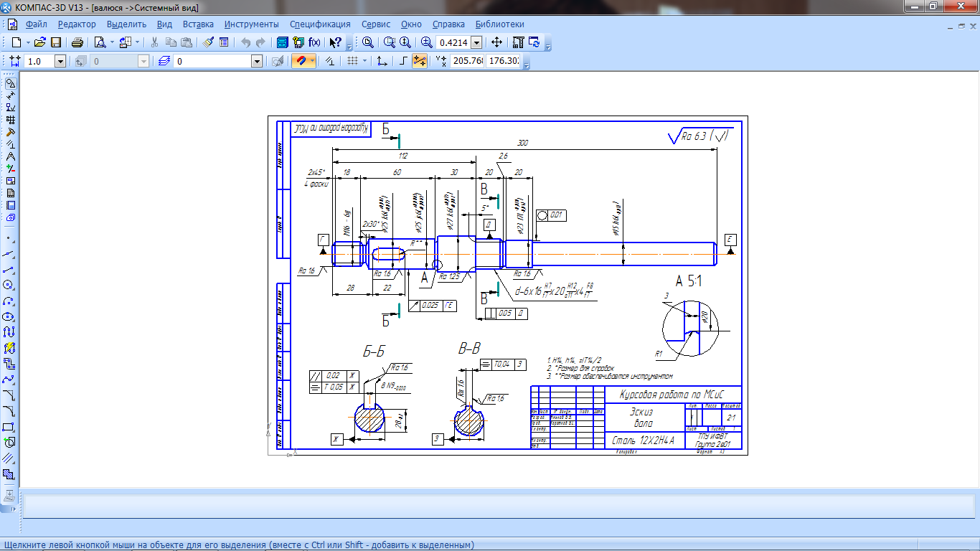Viewport: 980px width, 551px height.
Task: Select the Geometry panel icon in left toolbar
Action: (11, 83)
